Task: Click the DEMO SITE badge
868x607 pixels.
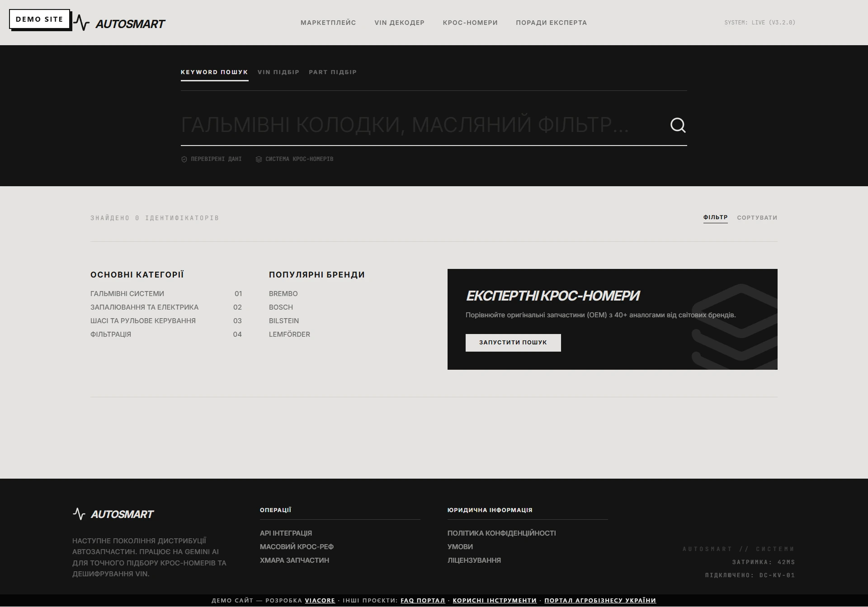Action: (40, 19)
